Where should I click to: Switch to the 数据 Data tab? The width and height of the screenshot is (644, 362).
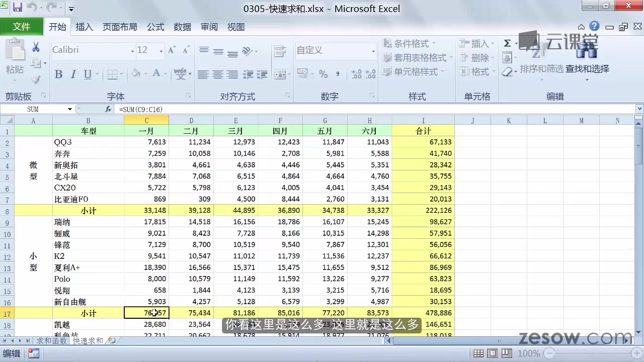[x=182, y=27]
